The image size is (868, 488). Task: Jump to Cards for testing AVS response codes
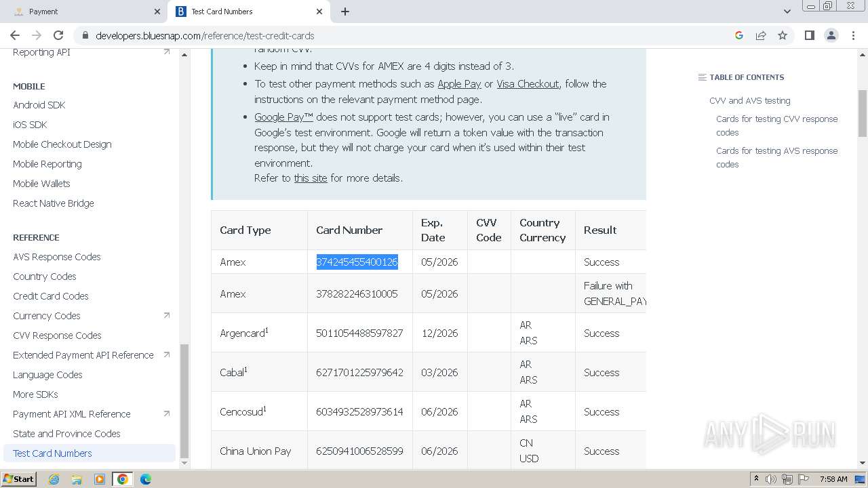[777, 157]
